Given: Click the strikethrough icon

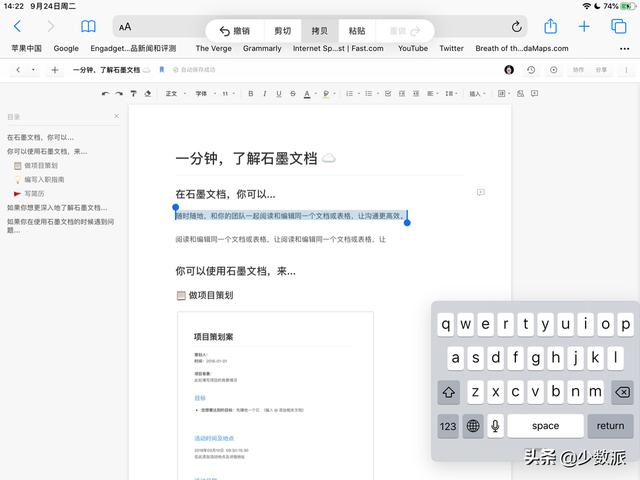Looking at the screenshot, I should (x=293, y=93).
